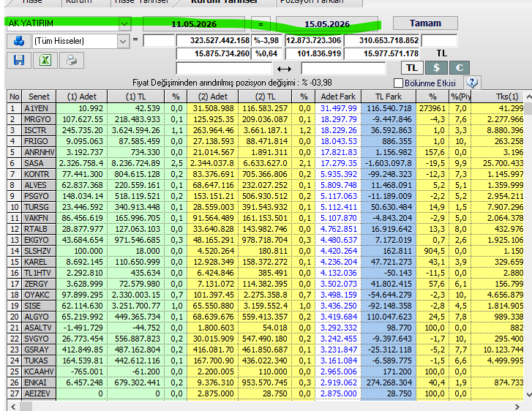Click the left filter input field above table
This screenshot has width=532, height=411.
[224, 69]
